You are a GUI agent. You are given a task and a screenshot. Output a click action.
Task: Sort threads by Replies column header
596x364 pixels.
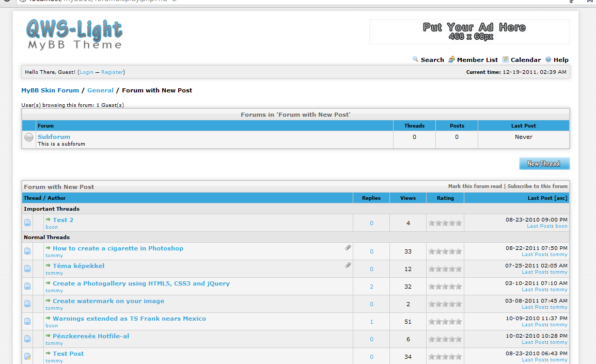pos(371,198)
